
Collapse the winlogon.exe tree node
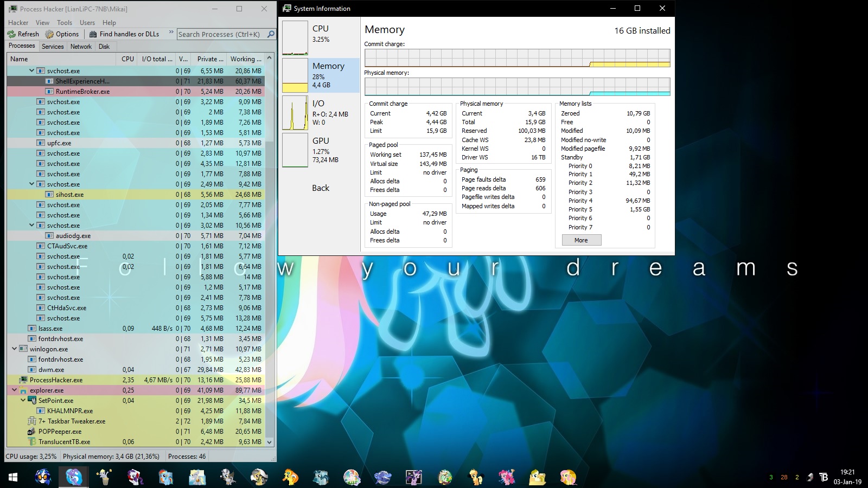point(14,349)
